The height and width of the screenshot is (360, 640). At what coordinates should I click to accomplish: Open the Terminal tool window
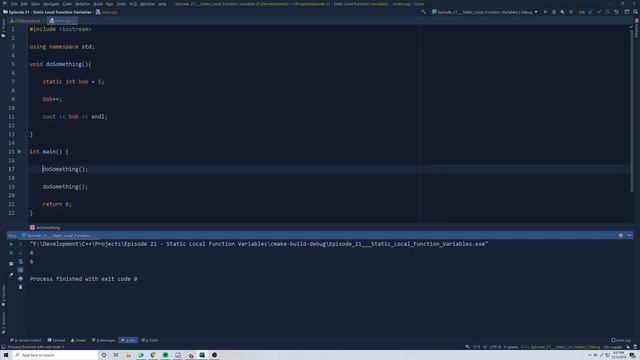tap(56, 340)
